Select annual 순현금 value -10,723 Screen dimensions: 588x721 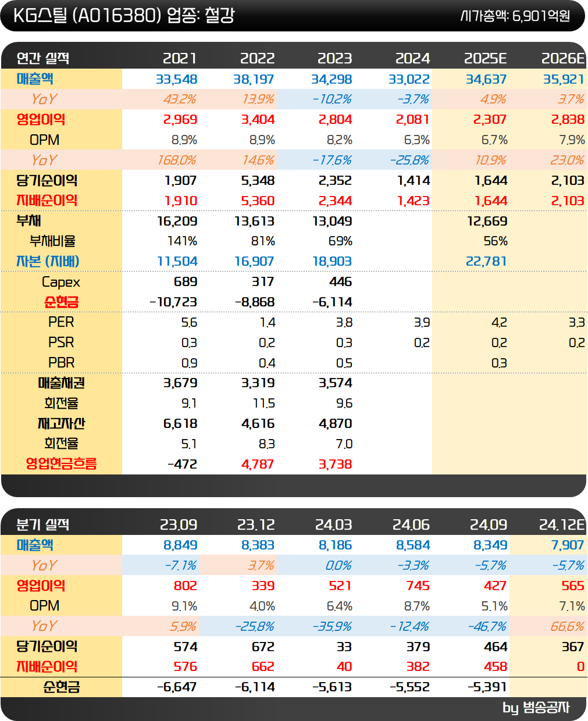click(x=173, y=302)
